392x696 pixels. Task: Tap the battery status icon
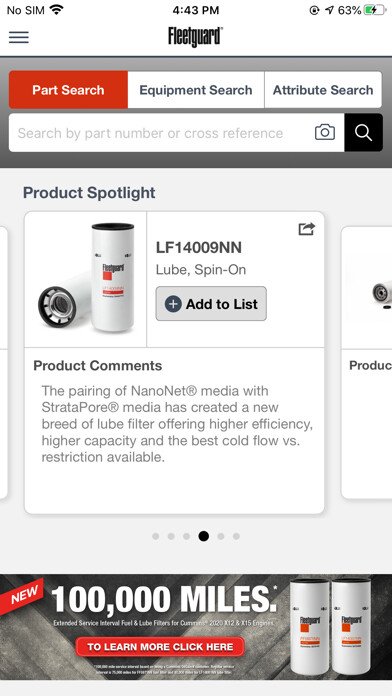pyautogui.click(x=375, y=10)
